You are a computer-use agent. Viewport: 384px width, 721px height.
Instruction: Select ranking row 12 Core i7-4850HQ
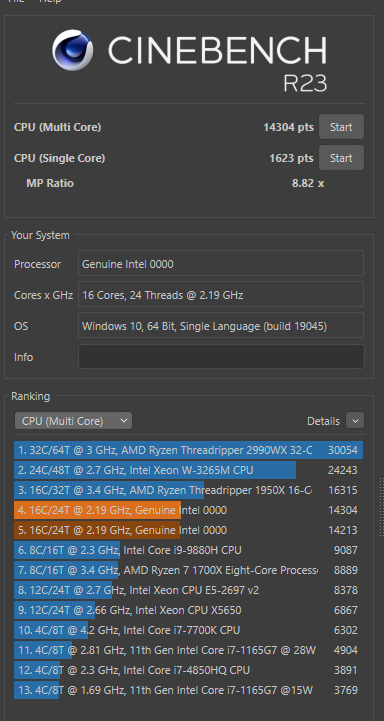[189, 670]
